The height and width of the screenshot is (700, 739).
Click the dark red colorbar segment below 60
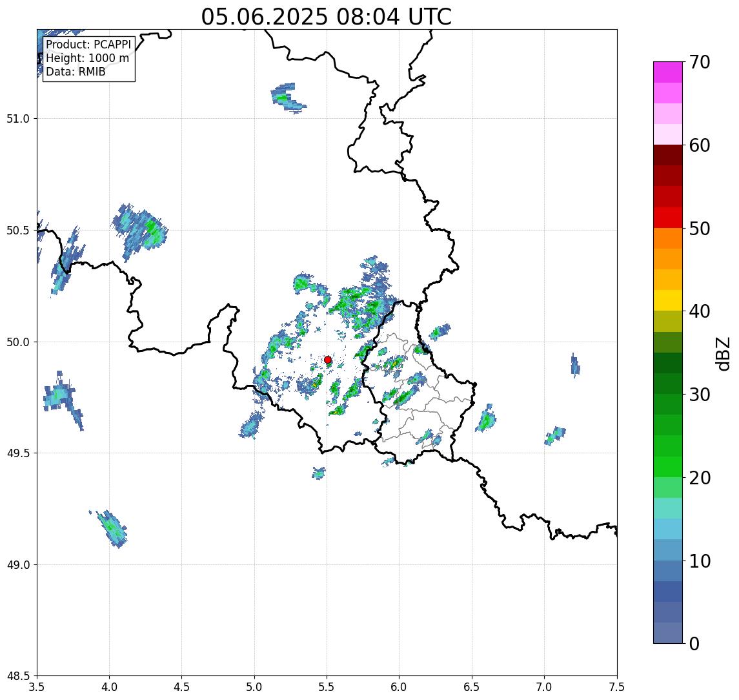(668, 155)
